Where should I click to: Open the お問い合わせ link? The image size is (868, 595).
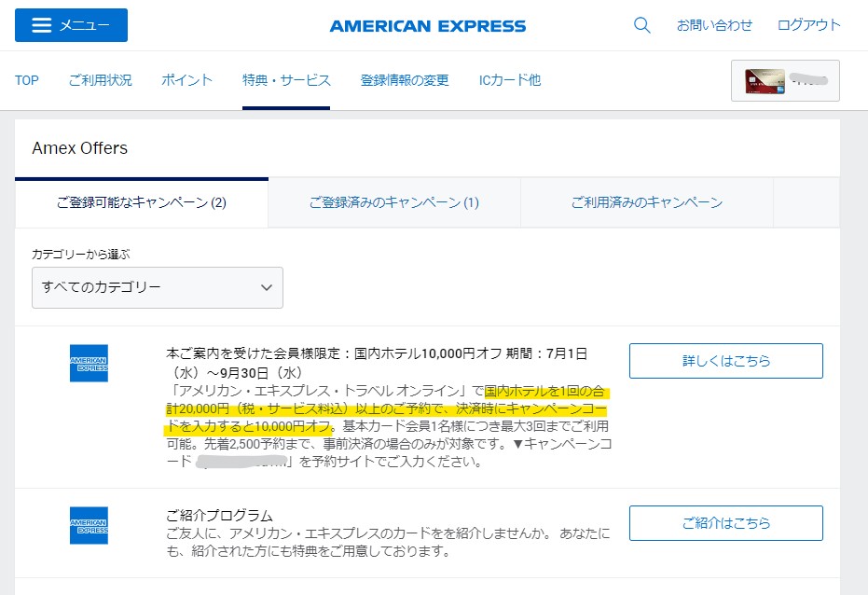coord(714,25)
